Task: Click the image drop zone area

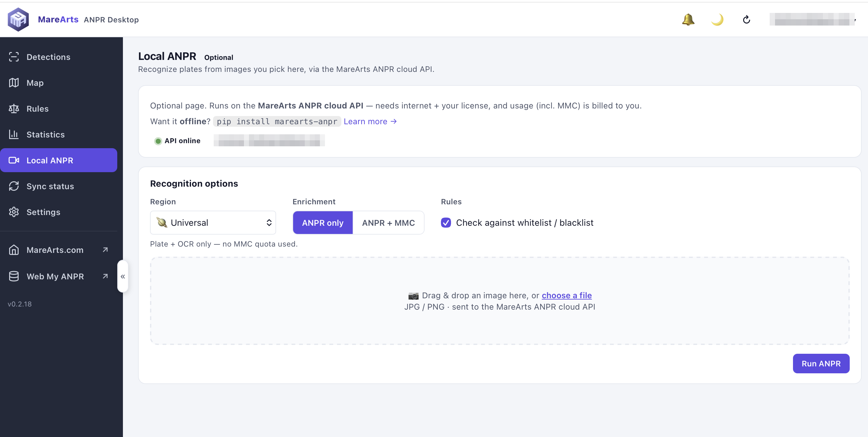Action: 500,301
